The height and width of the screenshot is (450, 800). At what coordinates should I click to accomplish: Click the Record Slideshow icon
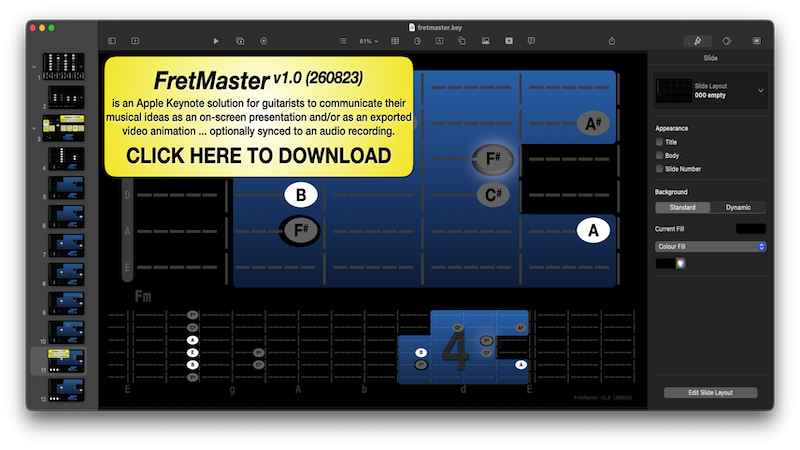pos(264,41)
